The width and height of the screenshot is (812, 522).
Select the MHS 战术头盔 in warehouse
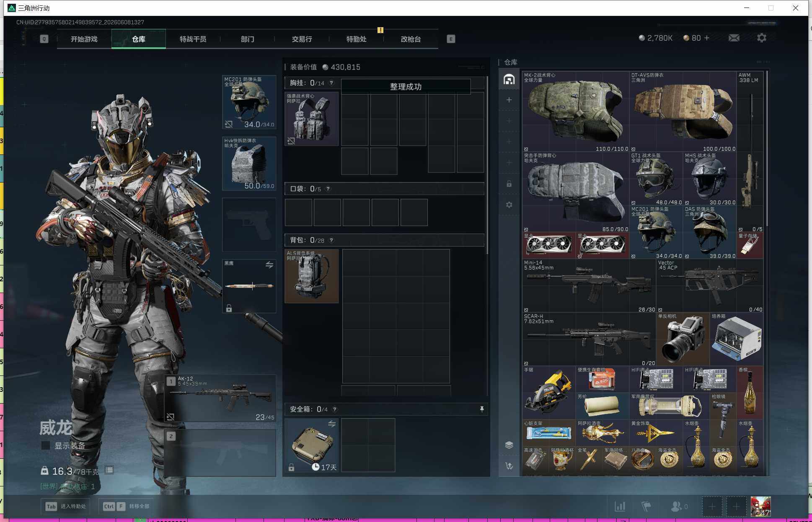(x=710, y=179)
